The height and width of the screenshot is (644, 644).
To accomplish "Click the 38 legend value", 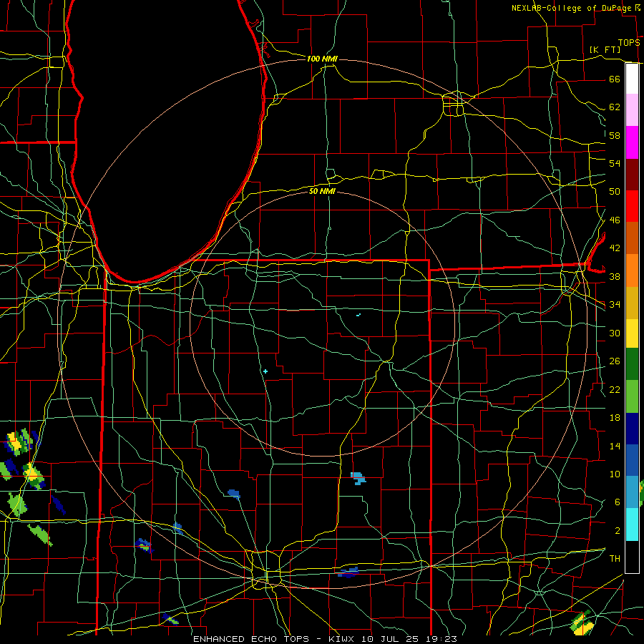I will pos(615,276).
